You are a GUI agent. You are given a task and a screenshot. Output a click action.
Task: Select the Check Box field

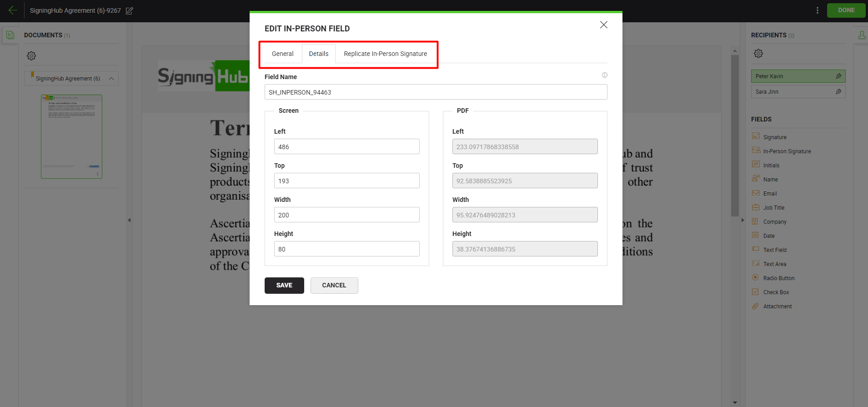pyautogui.click(x=776, y=292)
